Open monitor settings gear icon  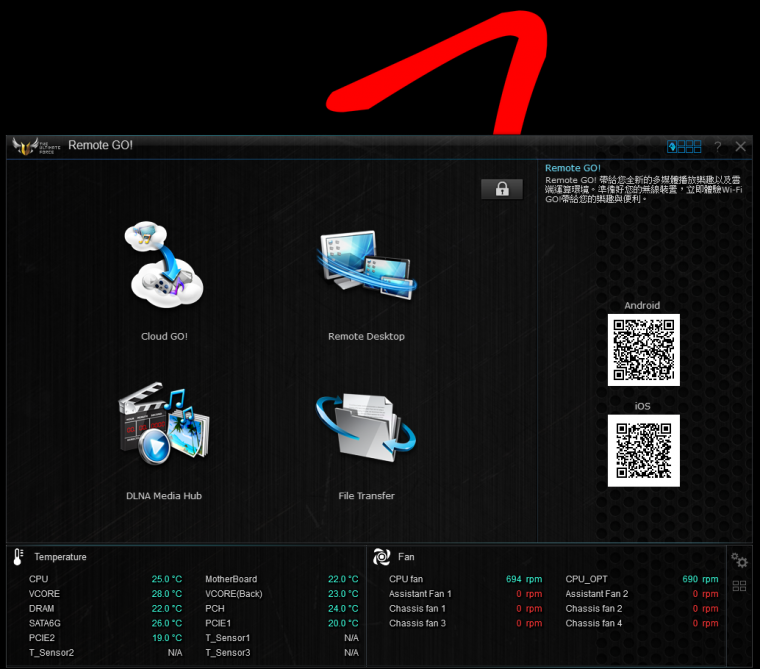pyautogui.click(x=739, y=560)
